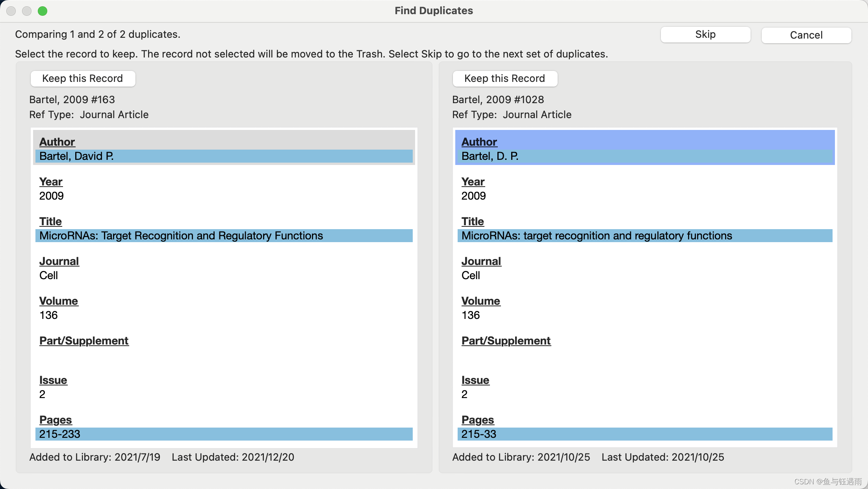
Task: Select title 'MicroRNAs: Target Recognition and Regulatory Functions'
Action: pos(224,235)
